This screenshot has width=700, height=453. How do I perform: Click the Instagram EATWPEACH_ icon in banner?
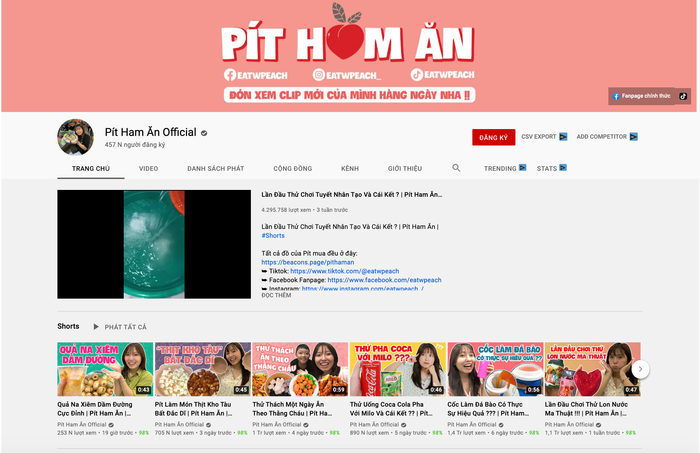(318, 75)
